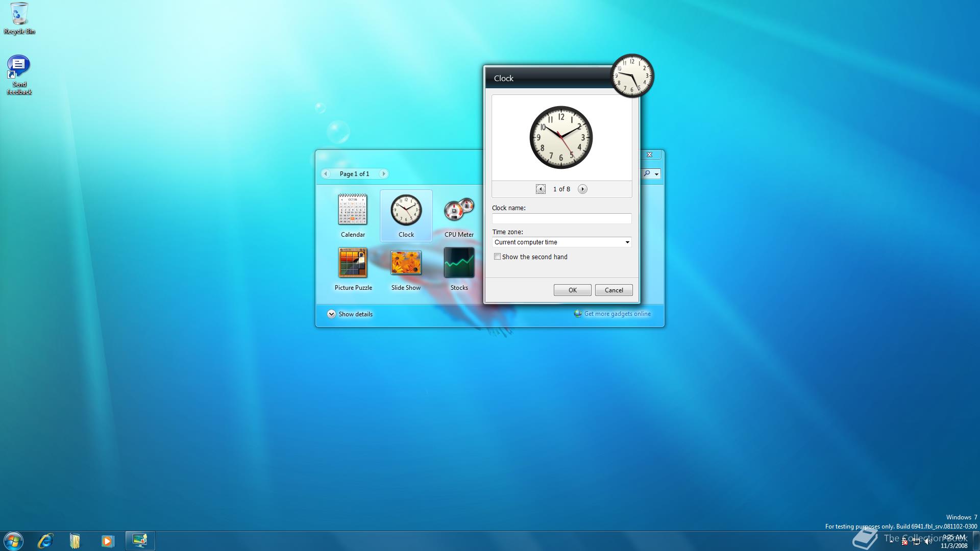Cancel the Clock settings dialog
The image size is (980, 551).
point(614,290)
